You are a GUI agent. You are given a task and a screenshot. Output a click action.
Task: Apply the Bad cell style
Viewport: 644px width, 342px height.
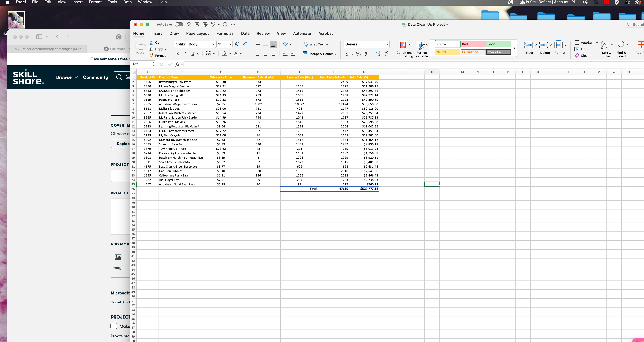click(473, 44)
